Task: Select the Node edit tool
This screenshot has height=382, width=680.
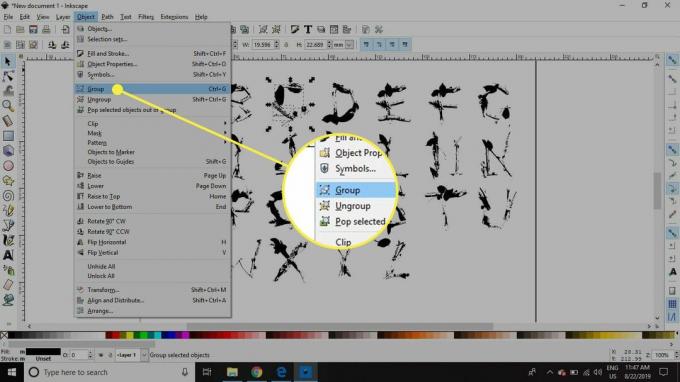Action: coord(7,76)
